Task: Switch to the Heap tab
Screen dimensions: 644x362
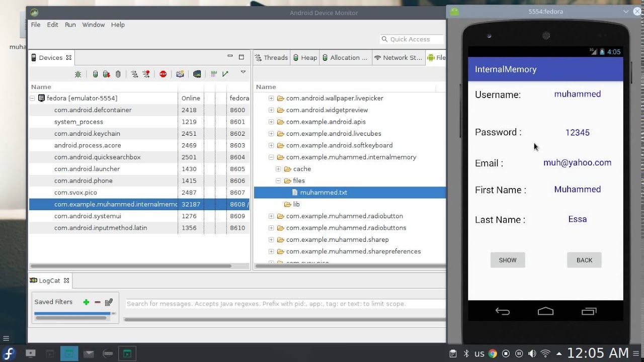Action: (x=305, y=58)
